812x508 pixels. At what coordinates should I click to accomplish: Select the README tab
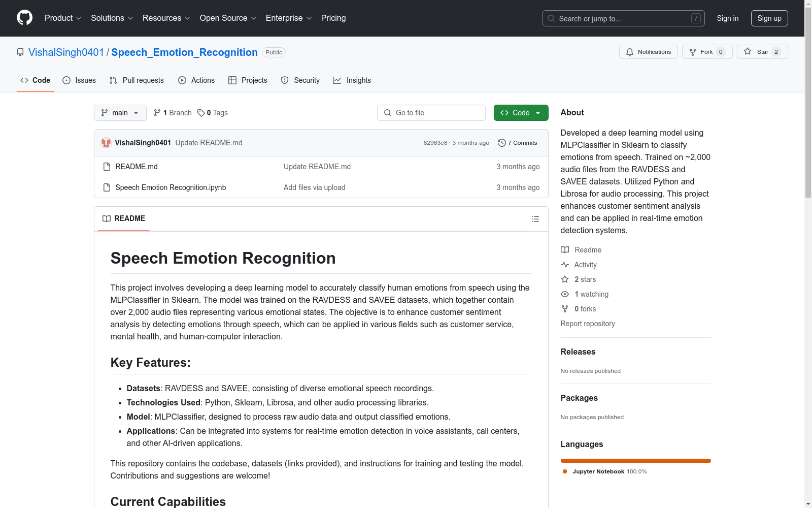tap(124, 218)
